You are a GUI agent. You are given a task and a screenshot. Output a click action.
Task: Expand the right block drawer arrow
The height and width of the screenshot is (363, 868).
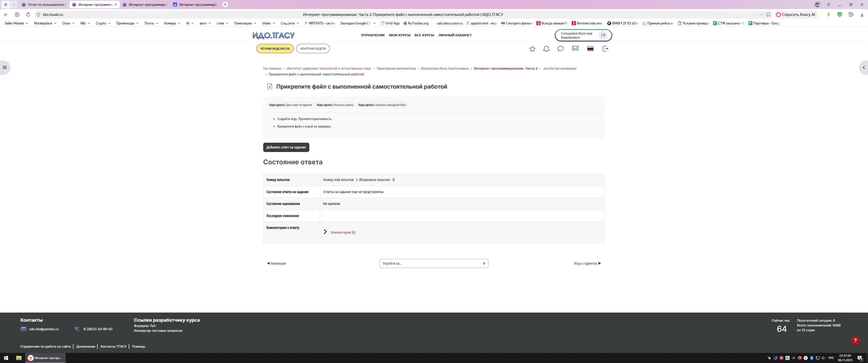click(864, 67)
